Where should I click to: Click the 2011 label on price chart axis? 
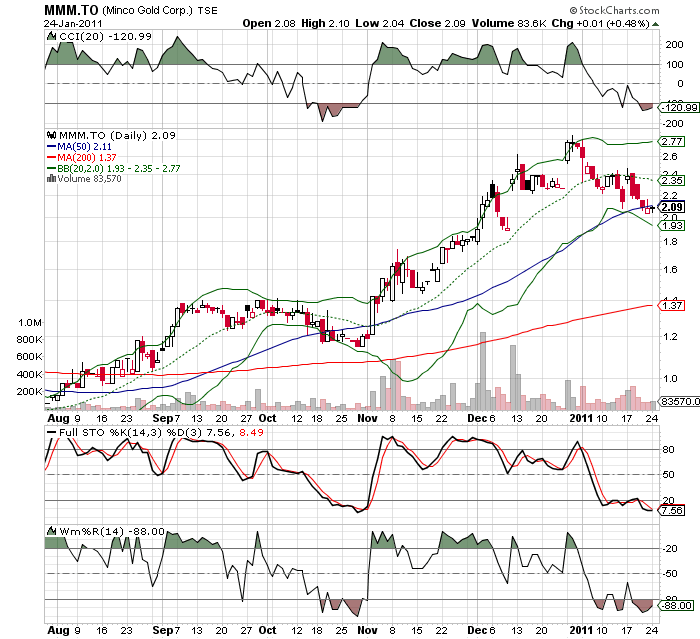(581, 418)
